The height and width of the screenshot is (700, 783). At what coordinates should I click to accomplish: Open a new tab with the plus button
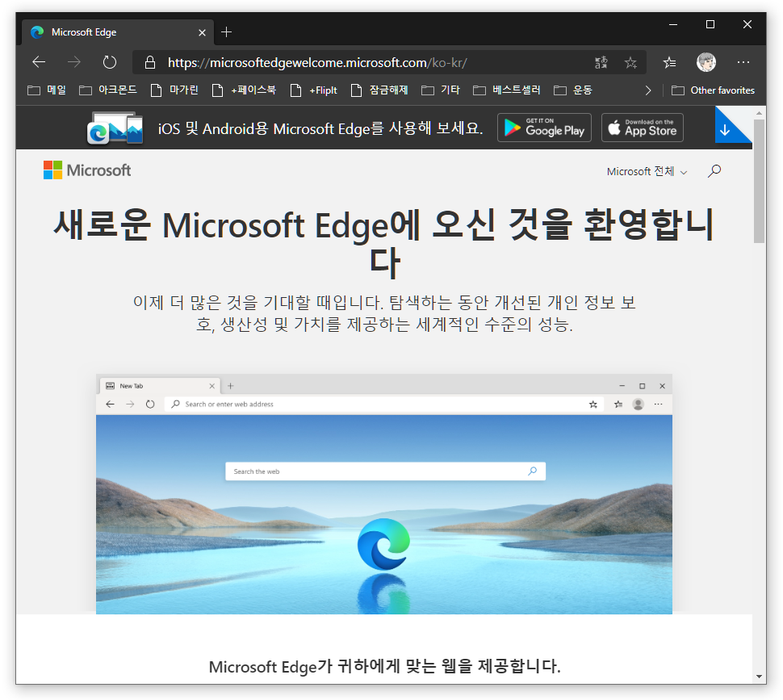pyautogui.click(x=226, y=32)
